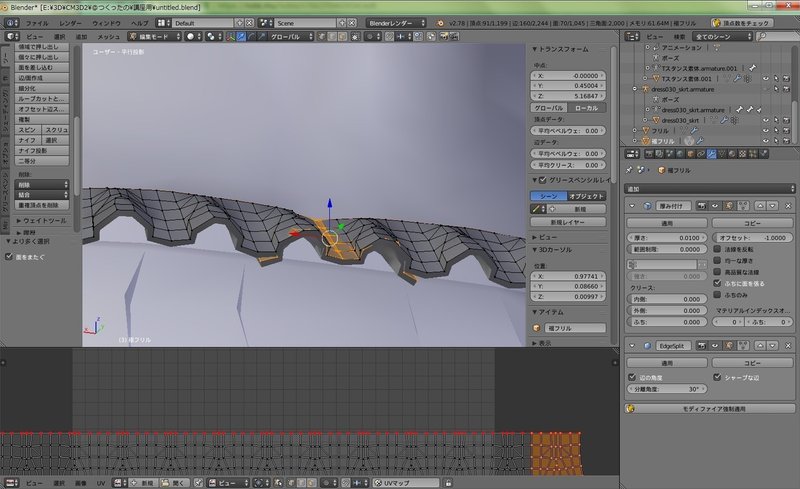Click 適用 button in 厚み付け modifier
800x489 pixels.
pos(667,223)
